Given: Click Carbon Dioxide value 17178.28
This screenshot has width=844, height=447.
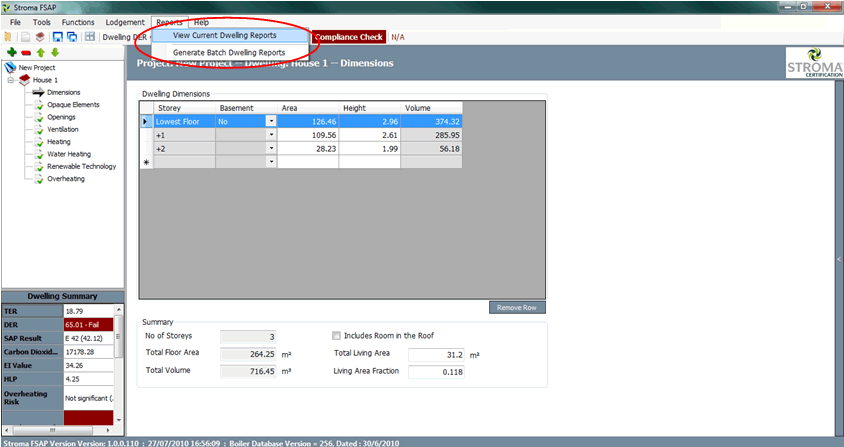Looking at the screenshot, I should (x=89, y=352).
